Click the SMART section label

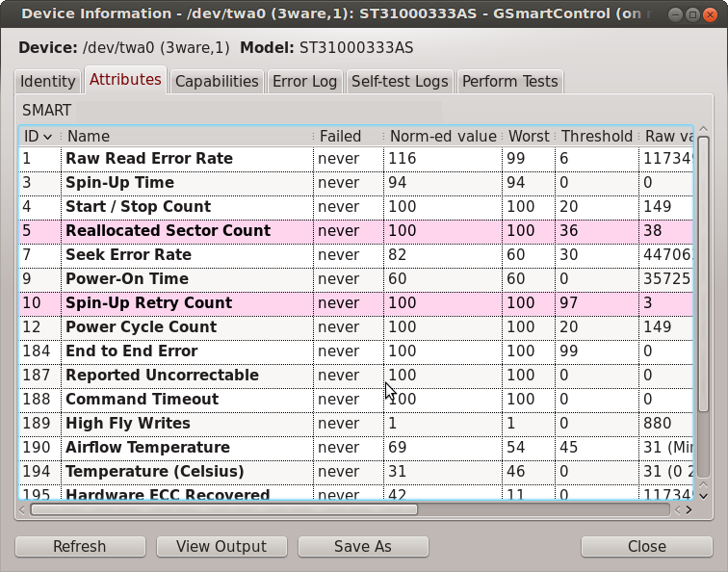47,111
